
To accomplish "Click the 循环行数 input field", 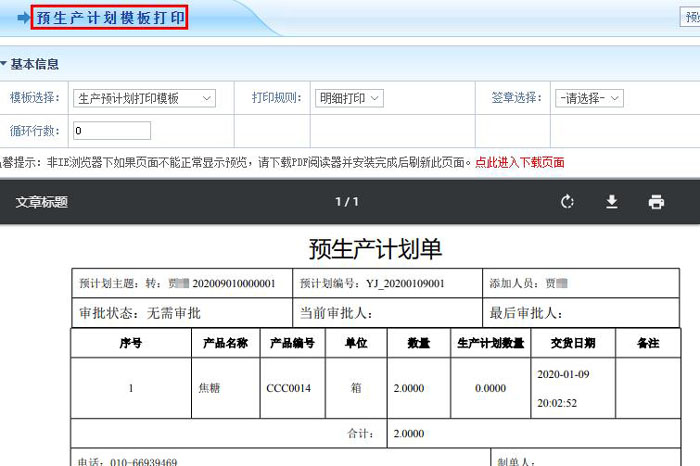I will tap(111, 131).
